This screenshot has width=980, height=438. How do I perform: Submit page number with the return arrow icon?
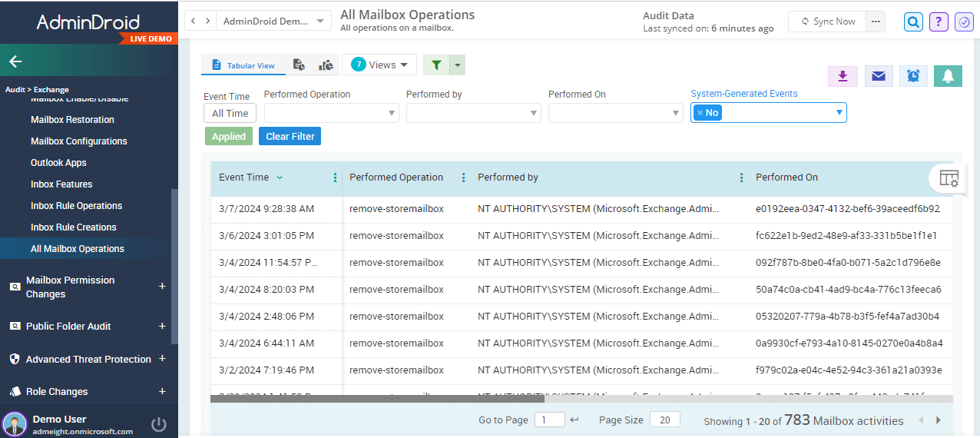click(x=574, y=420)
